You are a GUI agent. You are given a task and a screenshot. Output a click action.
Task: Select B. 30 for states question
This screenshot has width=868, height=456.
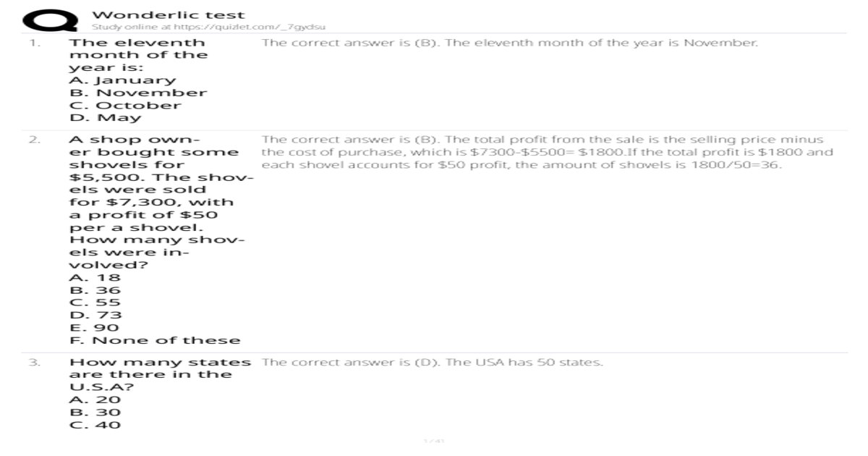pos(95,413)
